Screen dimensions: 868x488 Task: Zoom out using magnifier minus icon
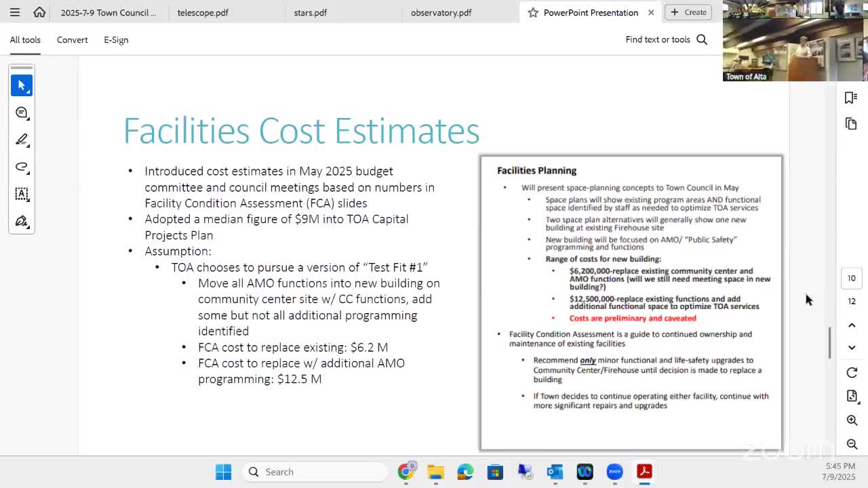(852, 444)
